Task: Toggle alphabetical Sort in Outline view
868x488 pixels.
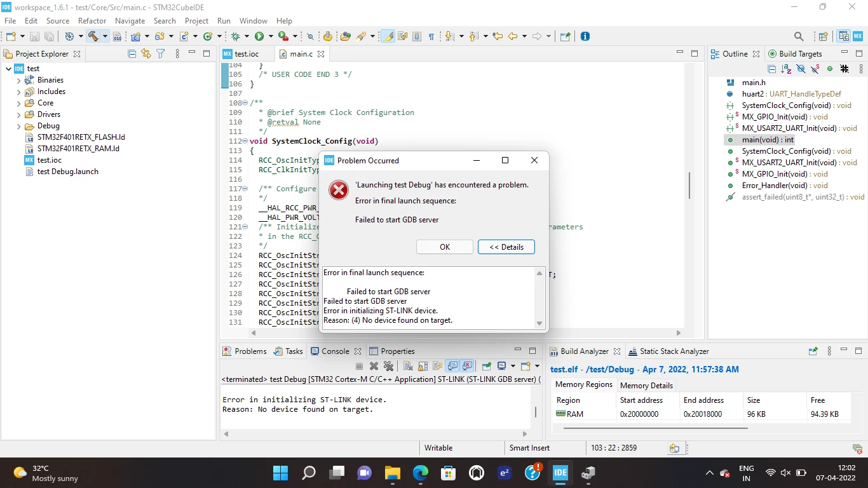Action: tap(785, 69)
